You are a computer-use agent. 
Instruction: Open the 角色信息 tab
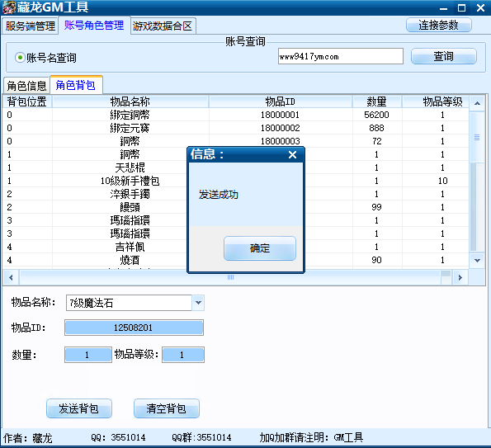(26, 86)
